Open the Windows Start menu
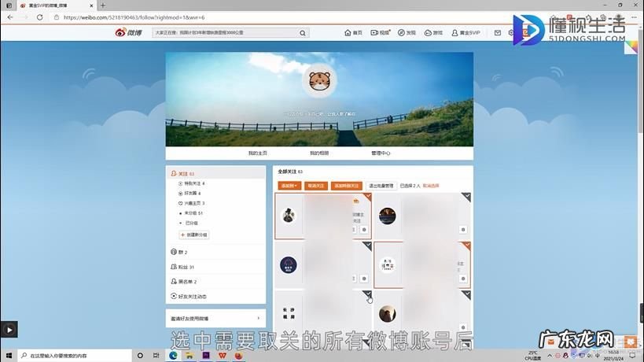644x362 pixels. 9,356
